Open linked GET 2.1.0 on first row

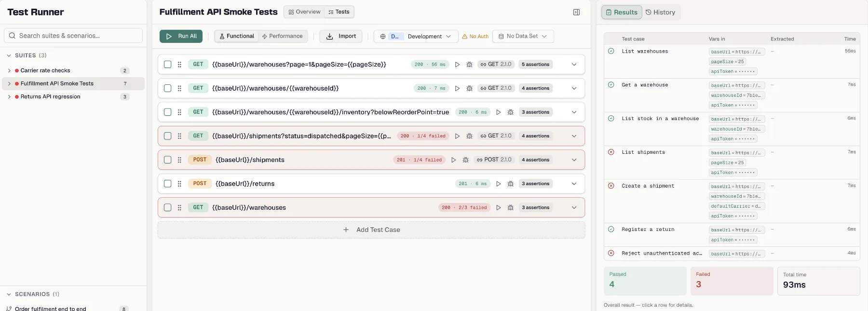click(x=496, y=64)
